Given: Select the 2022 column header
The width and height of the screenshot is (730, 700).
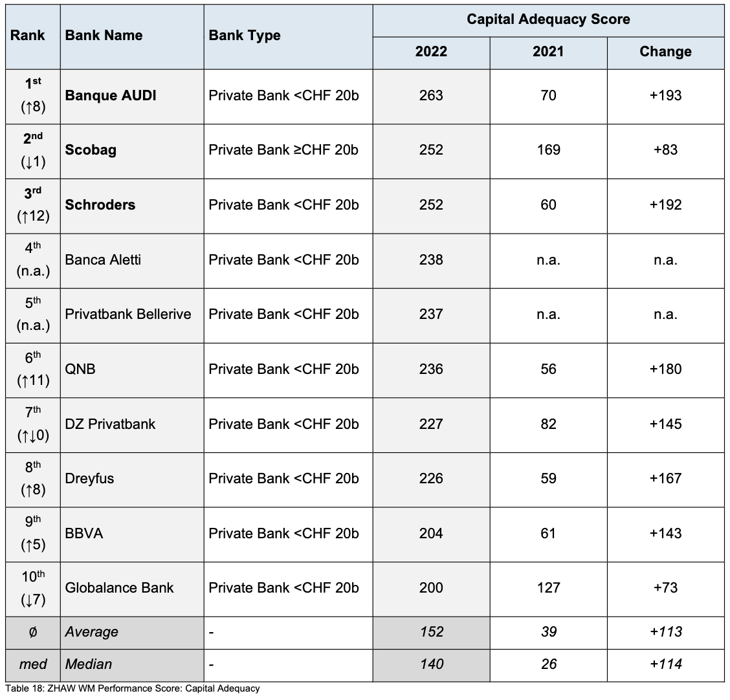Looking at the screenshot, I should (431, 52).
